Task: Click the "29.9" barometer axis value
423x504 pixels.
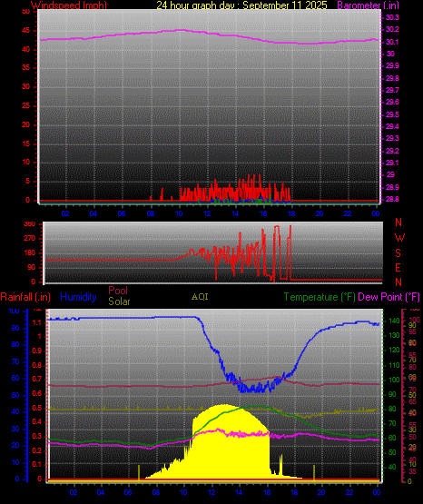Action: click(392, 66)
